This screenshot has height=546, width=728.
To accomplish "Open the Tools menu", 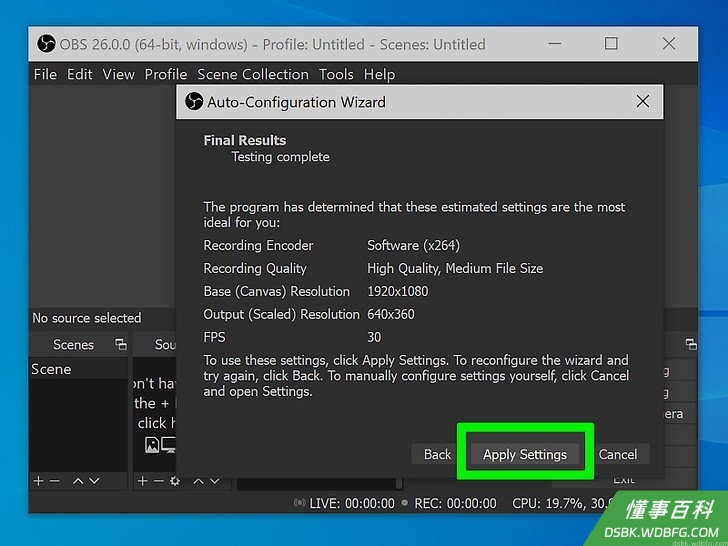I will pyautogui.click(x=336, y=74).
